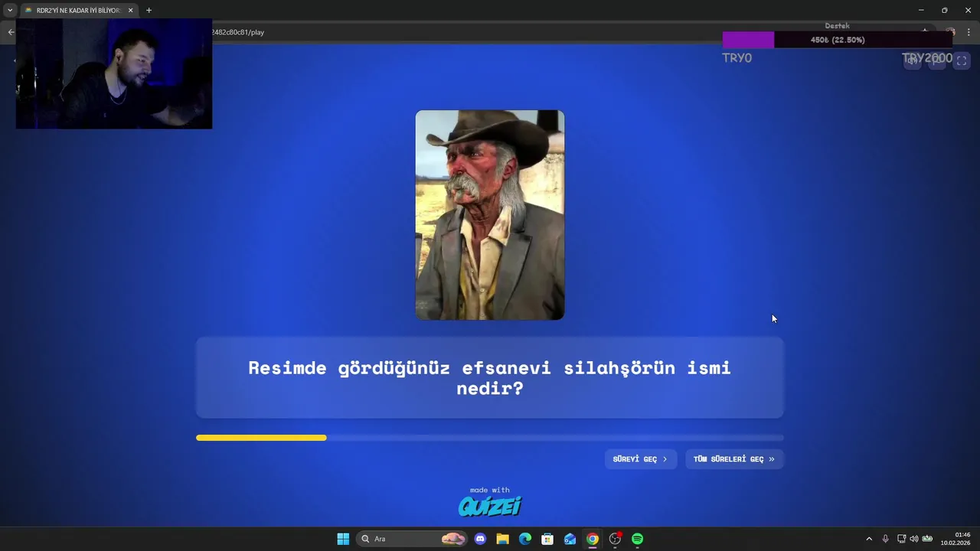Open the Windows Start menu
Screen dimensions: 980x551
coord(343,539)
